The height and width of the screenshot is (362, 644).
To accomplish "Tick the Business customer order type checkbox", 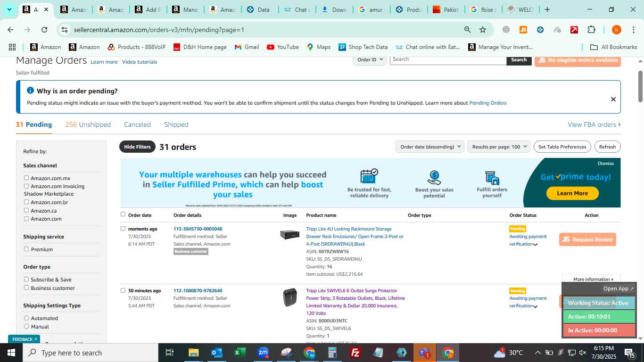I will tap(26, 288).
